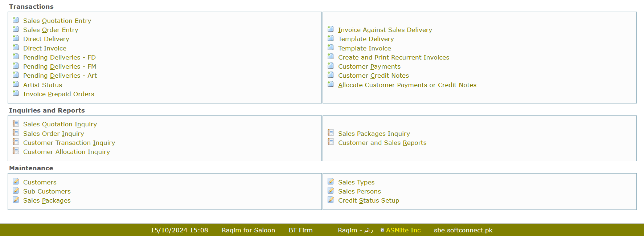Viewport: 644px width, 236px height.
Task: Click the icon next to Direct Invoice
Action: coord(16,48)
